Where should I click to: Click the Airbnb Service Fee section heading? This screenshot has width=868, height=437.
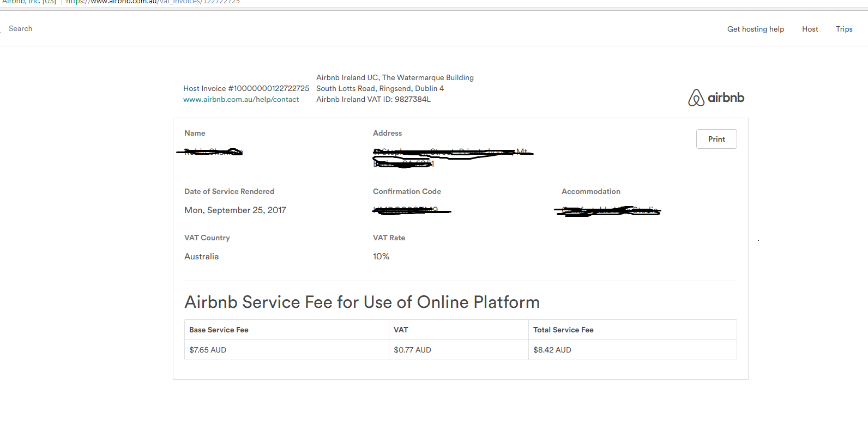[361, 302]
